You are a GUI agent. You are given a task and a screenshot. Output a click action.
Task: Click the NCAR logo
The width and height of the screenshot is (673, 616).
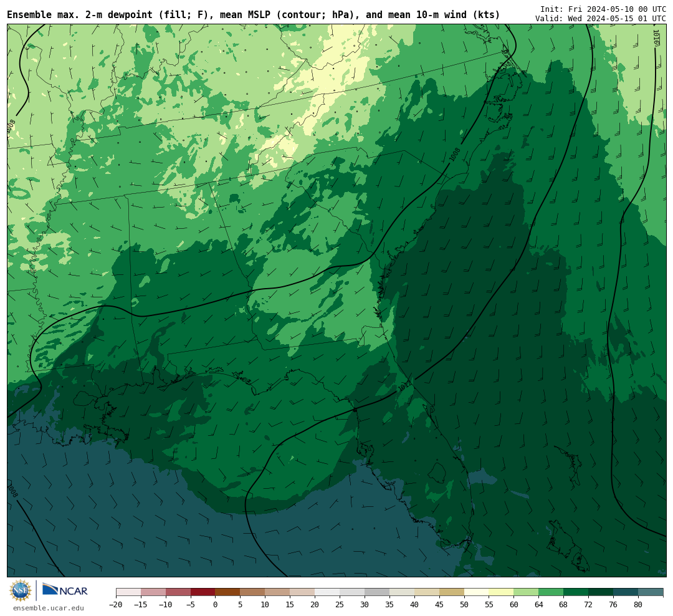click(x=65, y=590)
